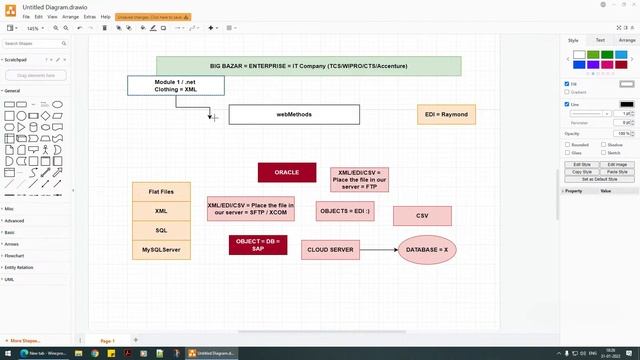
Task: Open the view panels toolbar dropdown
Action: [x=12, y=28]
